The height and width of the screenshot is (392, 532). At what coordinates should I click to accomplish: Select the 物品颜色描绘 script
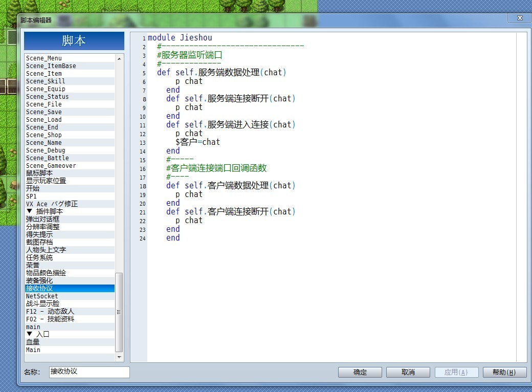(x=70, y=273)
